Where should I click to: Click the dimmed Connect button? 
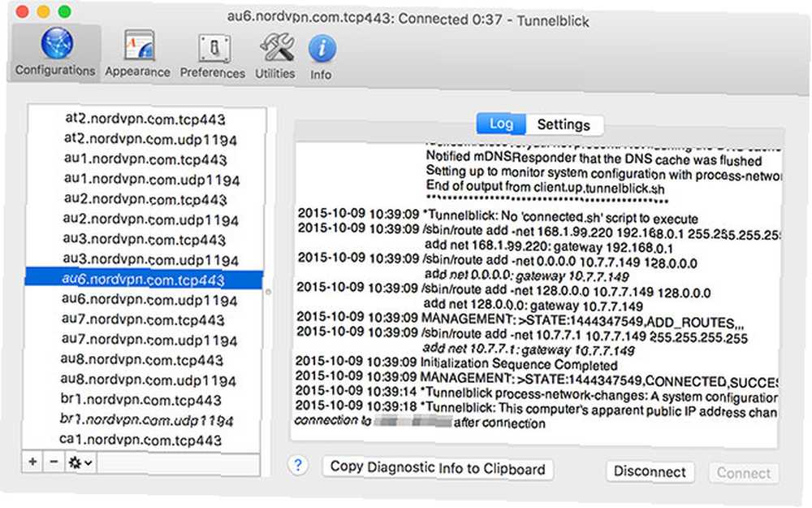point(744,473)
